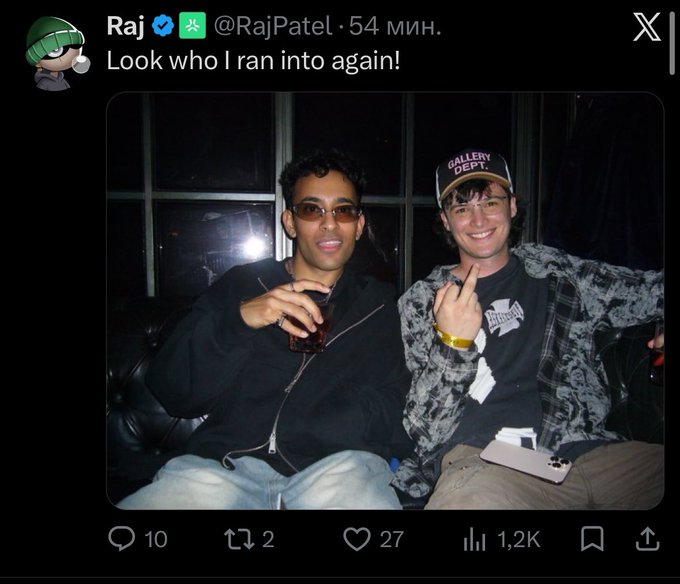Click the like count 27
The width and height of the screenshot is (680, 584).
(392, 540)
